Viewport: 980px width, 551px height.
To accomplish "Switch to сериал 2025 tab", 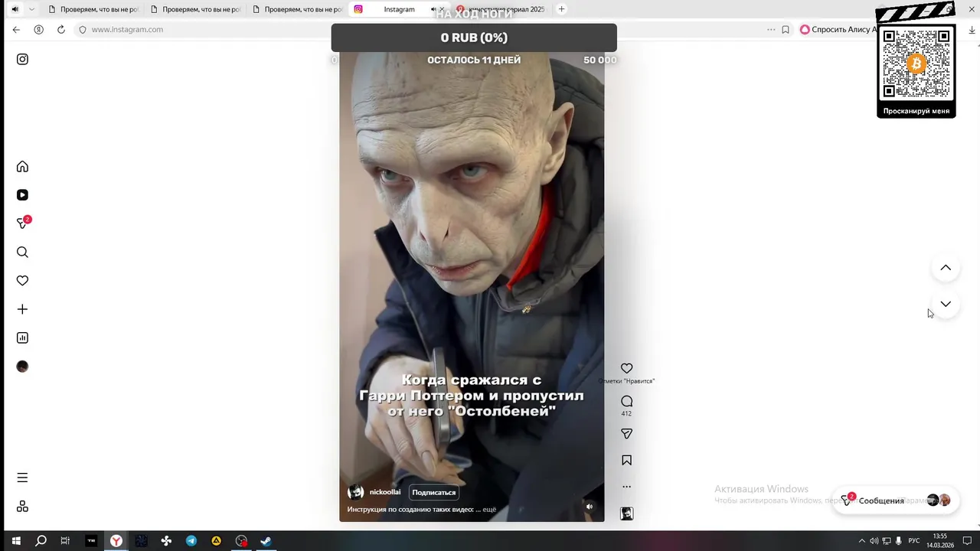I will pos(501,9).
